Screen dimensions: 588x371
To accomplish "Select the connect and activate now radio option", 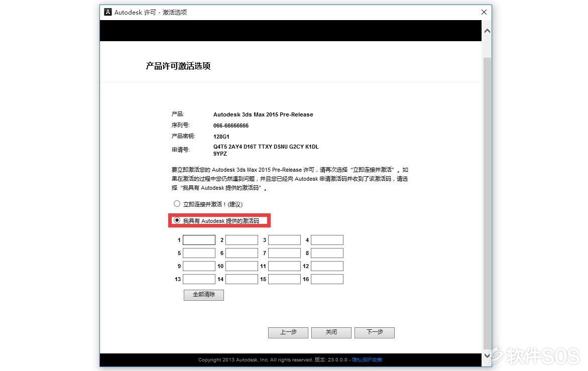I will click(177, 204).
